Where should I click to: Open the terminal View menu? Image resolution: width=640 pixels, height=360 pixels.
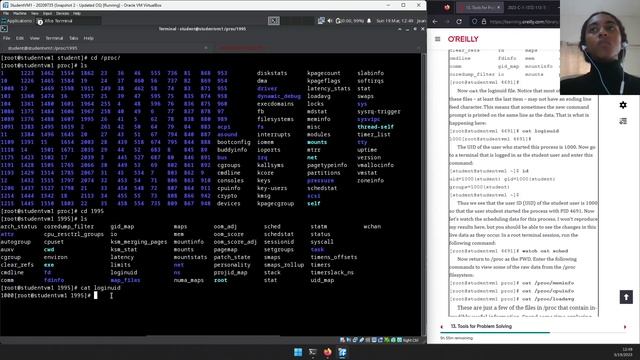point(34,38)
